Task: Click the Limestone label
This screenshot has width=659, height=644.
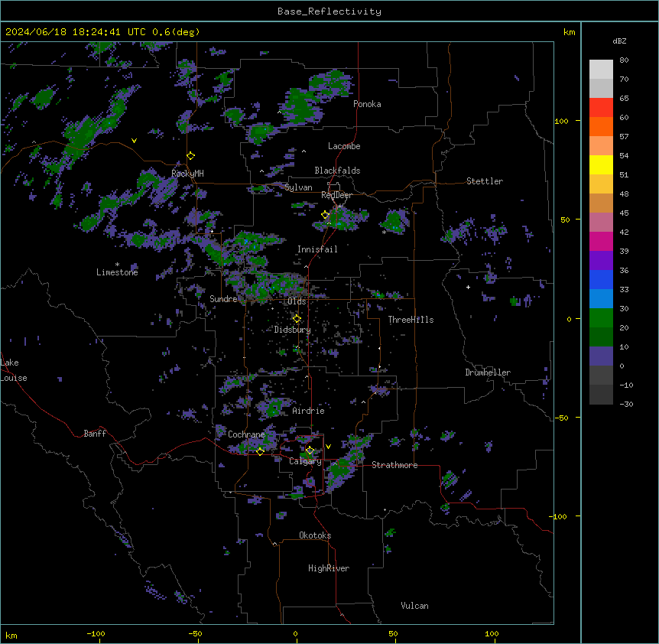Action: coord(117,272)
